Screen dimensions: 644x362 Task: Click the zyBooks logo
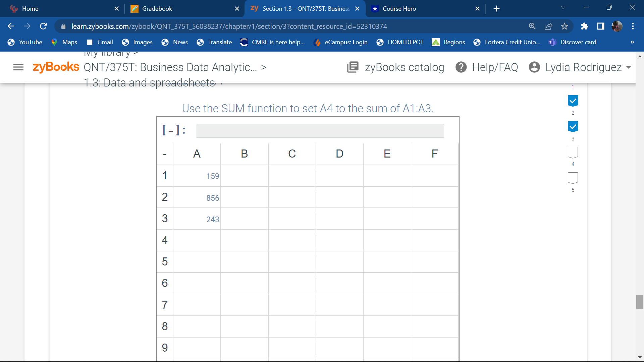coord(56,67)
